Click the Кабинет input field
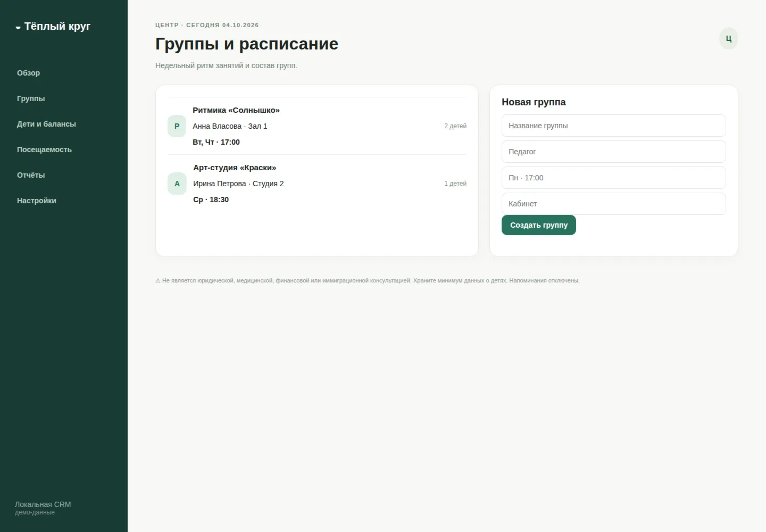This screenshot has height=532, width=766. point(613,204)
